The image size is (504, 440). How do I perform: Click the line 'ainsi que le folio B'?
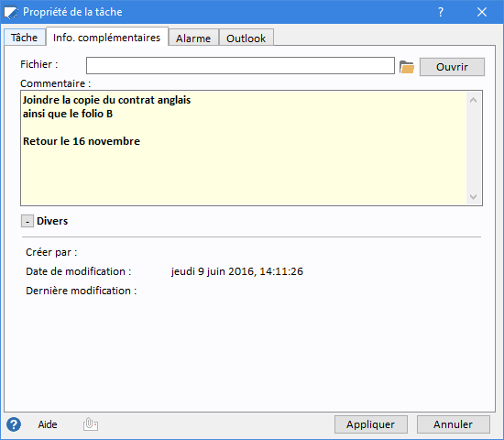click(68, 114)
